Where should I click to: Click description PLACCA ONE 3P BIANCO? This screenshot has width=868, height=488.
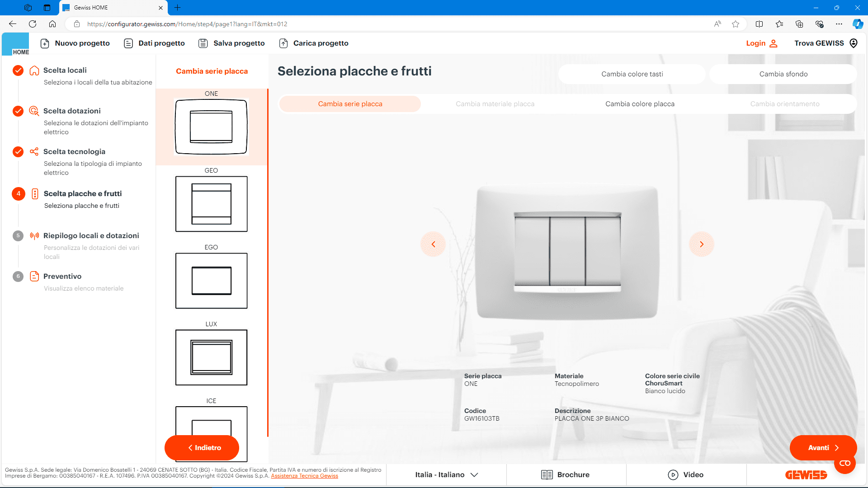tap(592, 418)
